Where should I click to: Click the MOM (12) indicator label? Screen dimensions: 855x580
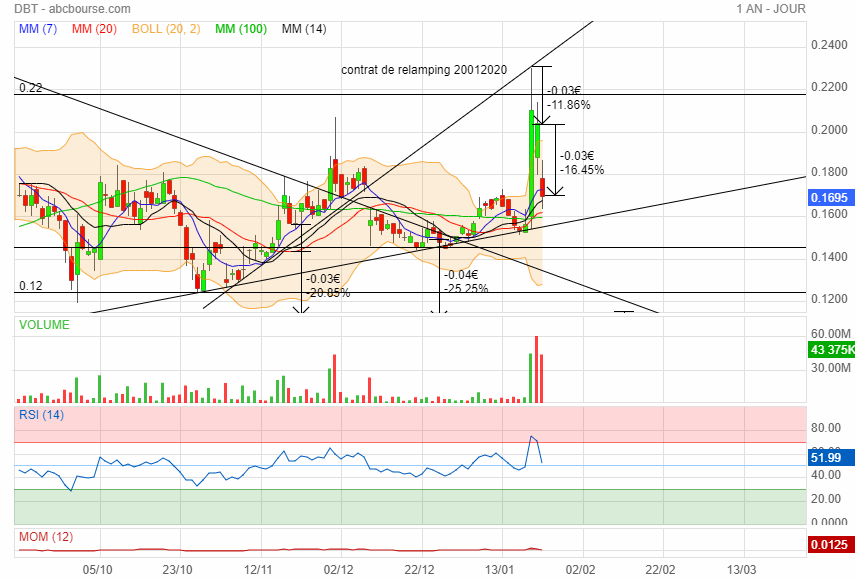tap(46, 537)
